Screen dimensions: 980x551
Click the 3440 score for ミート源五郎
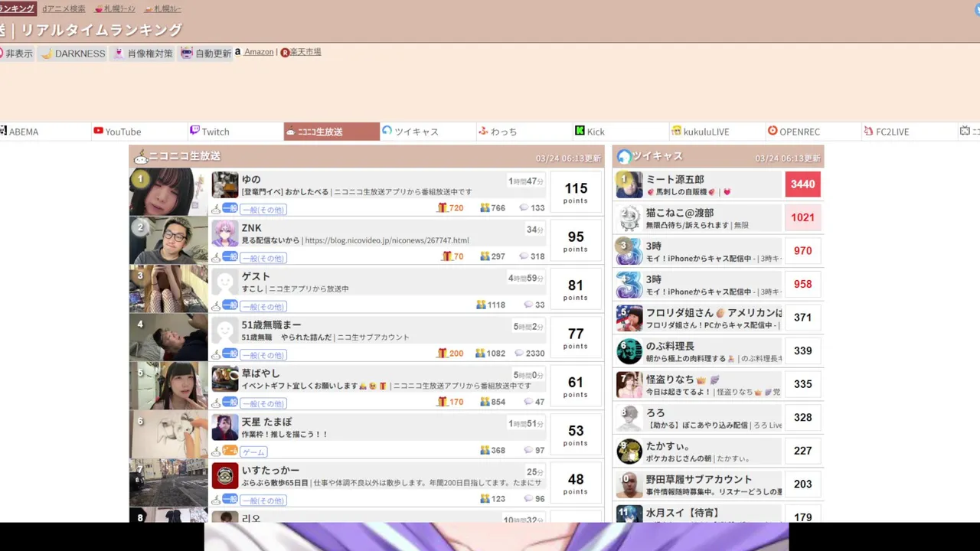pyautogui.click(x=802, y=184)
